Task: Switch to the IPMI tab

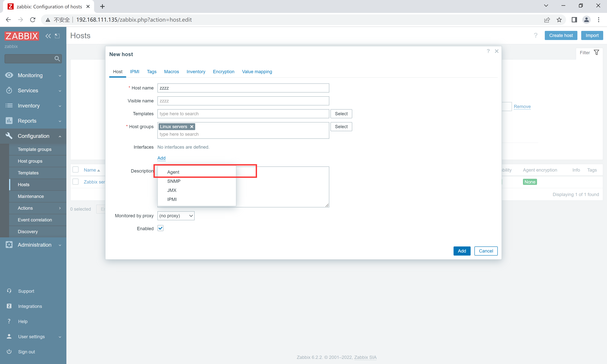Action: [134, 72]
